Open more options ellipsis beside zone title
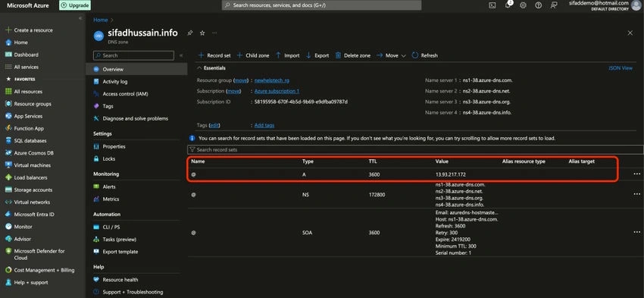This screenshot has height=298, width=644. [214, 33]
